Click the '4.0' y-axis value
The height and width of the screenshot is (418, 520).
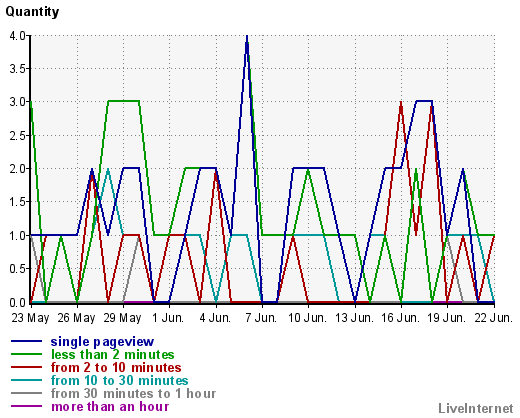(x=18, y=36)
